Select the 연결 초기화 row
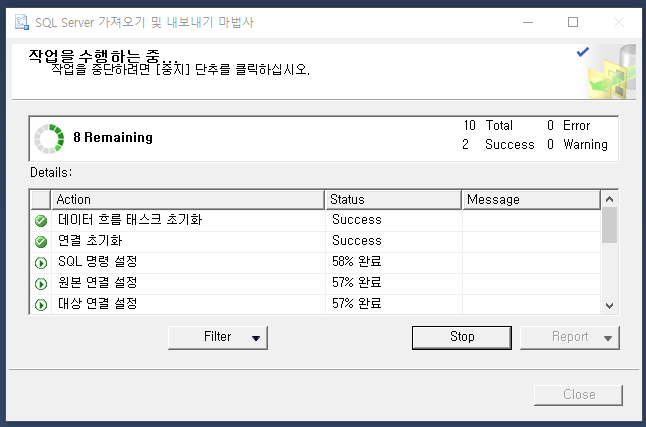This screenshot has height=427, width=646. point(316,242)
